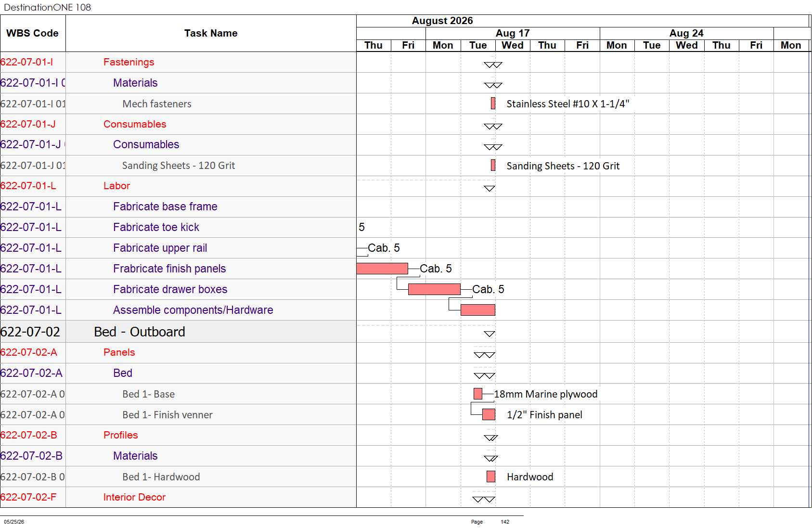Select the August 2026 month header

pyautogui.click(x=442, y=21)
